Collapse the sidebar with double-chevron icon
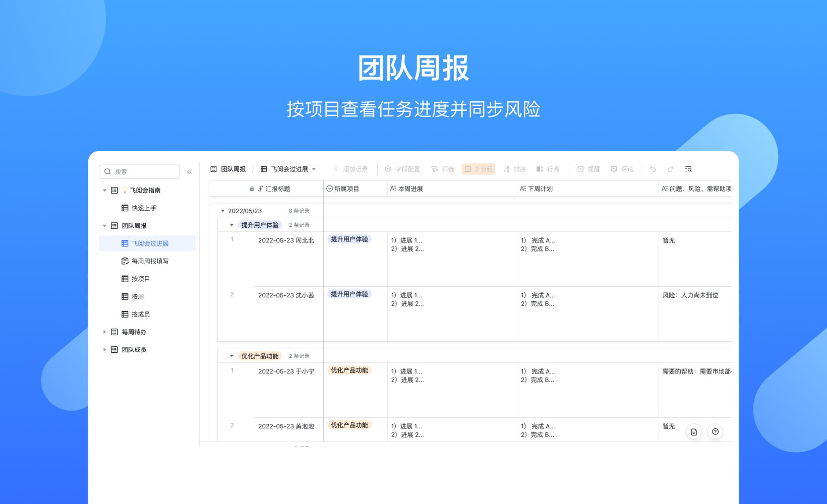This screenshot has height=504, width=827. 190,172
